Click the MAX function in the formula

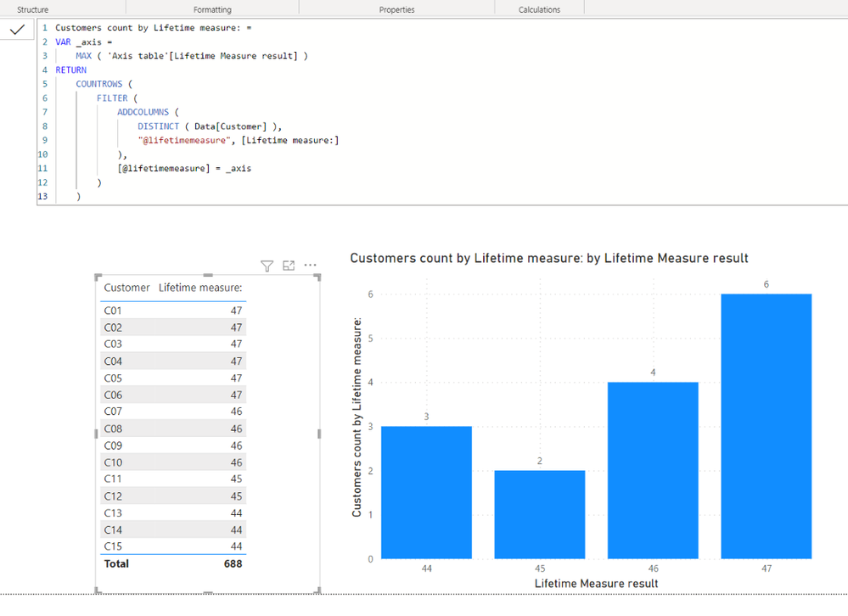pos(84,56)
